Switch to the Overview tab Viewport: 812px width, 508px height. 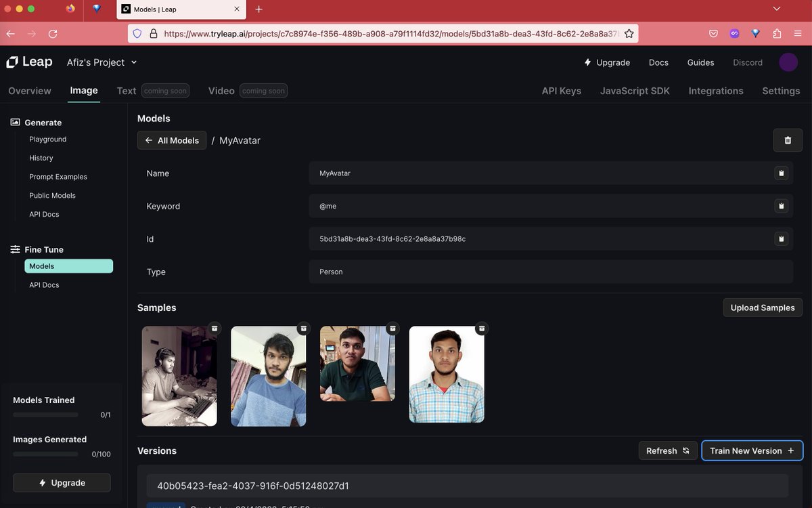[29, 90]
